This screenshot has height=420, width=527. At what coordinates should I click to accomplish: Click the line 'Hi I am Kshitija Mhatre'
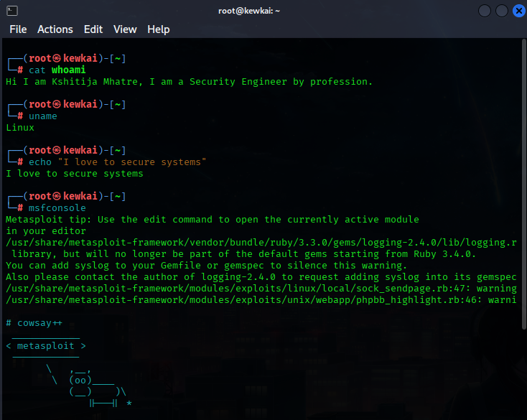(x=190, y=82)
